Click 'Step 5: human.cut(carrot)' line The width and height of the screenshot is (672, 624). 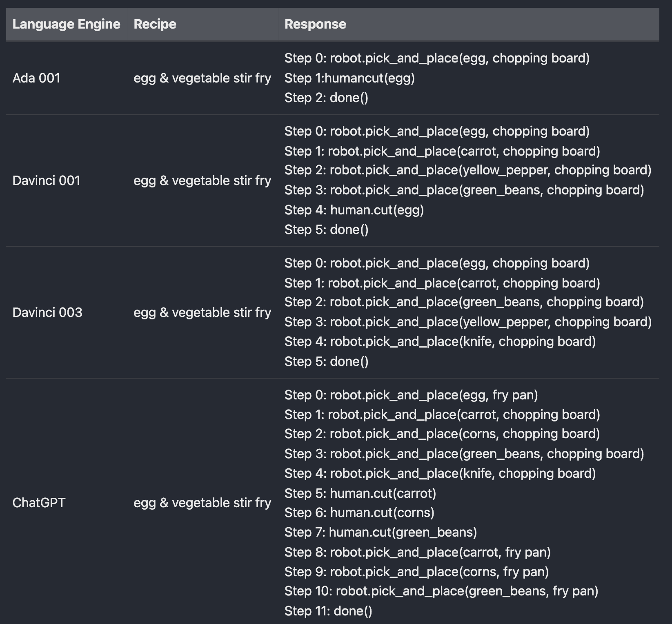coord(360,494)
